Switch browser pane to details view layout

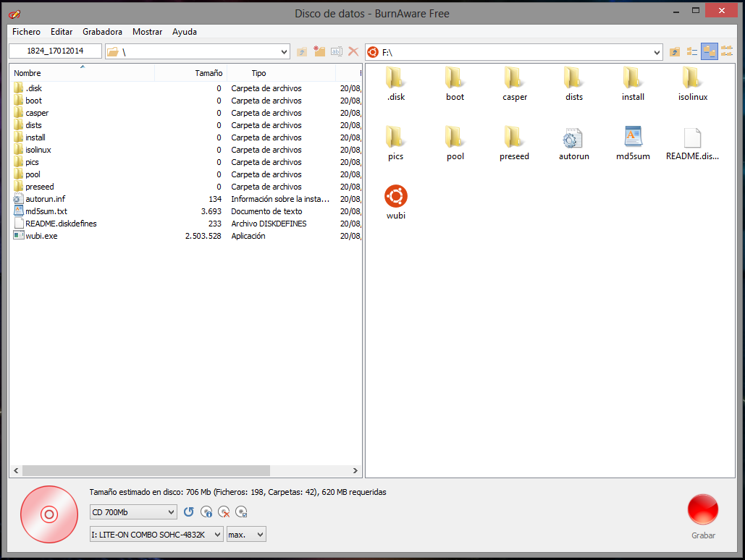(693, 51)
